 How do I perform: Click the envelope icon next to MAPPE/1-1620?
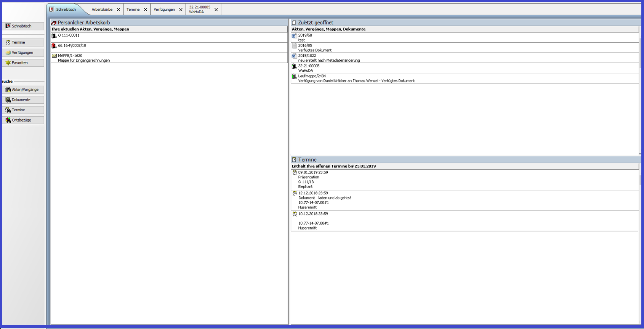(54, 56)
